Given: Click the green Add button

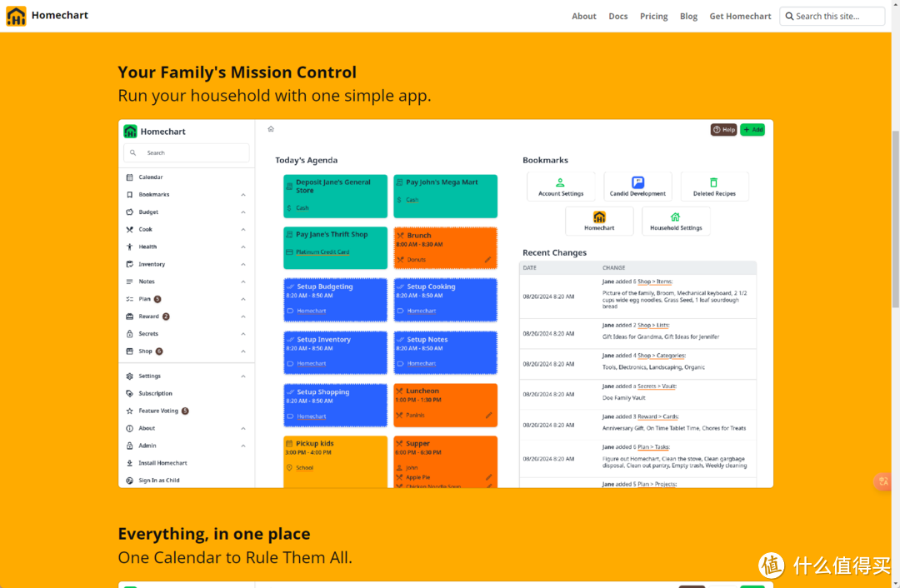Looking at the screenshot, I should [x=752, y=130].
